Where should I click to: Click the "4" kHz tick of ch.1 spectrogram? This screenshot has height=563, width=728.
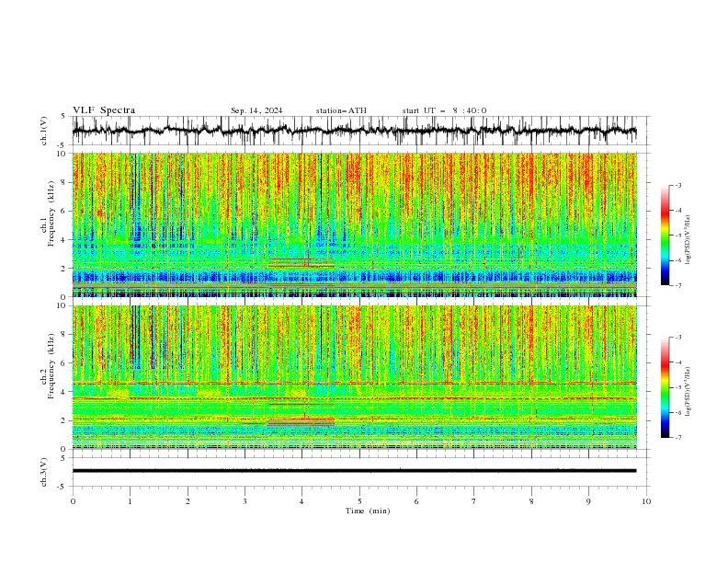[64, 240]
